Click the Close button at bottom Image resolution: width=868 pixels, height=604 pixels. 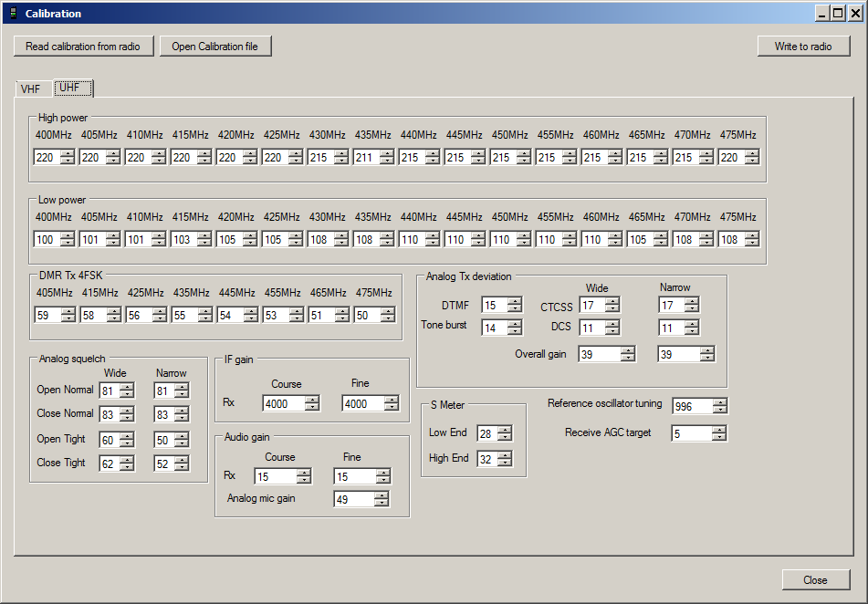tap(815, 580)
